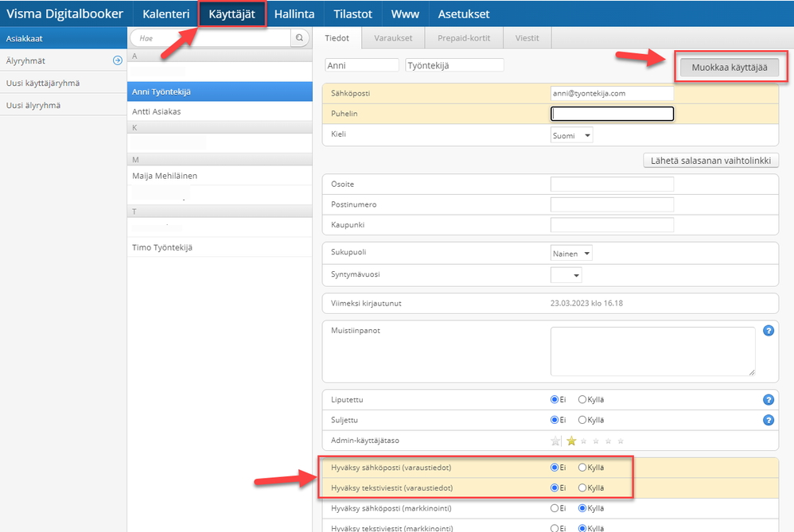
Task: Open help icon next to Muistiinpanot
Action: pyautogui.click(x=769, y=331)
